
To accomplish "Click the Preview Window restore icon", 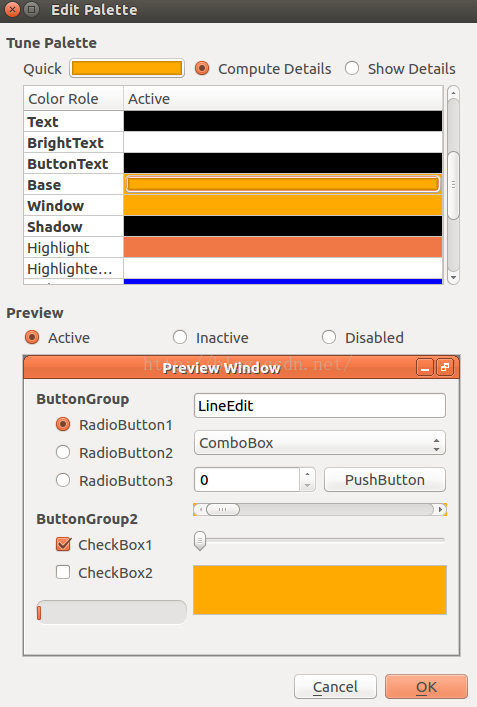I will 445,367.
